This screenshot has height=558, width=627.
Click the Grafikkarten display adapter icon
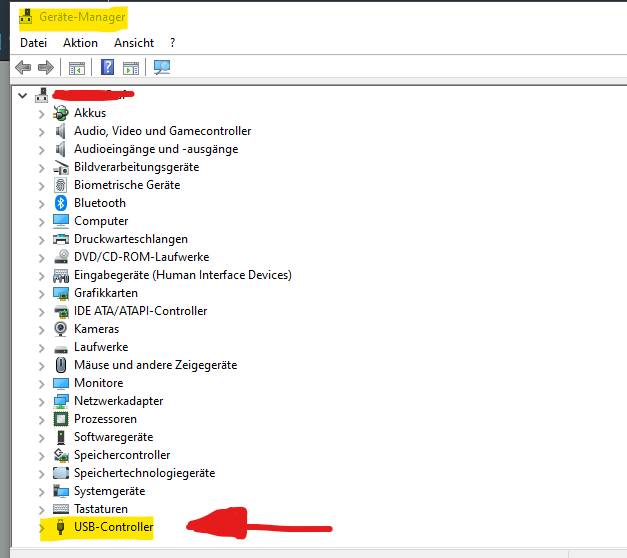tap(61, 293)
